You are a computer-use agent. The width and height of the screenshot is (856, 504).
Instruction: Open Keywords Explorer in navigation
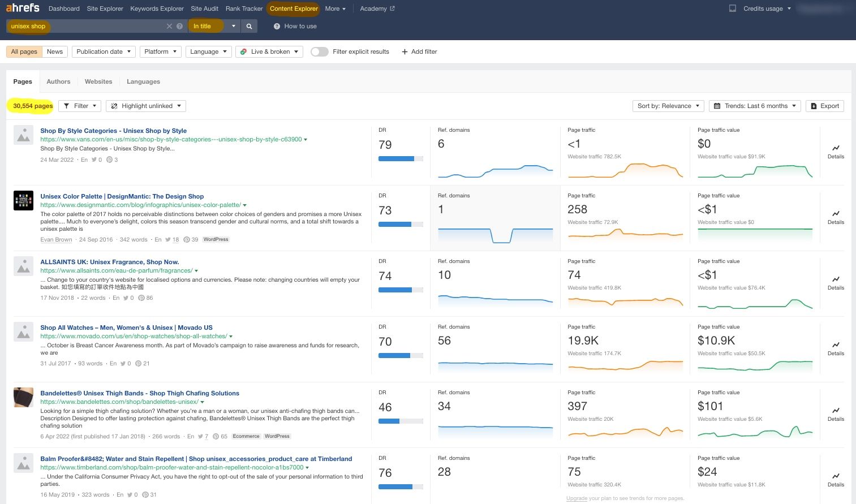click(x=157, y=8)
